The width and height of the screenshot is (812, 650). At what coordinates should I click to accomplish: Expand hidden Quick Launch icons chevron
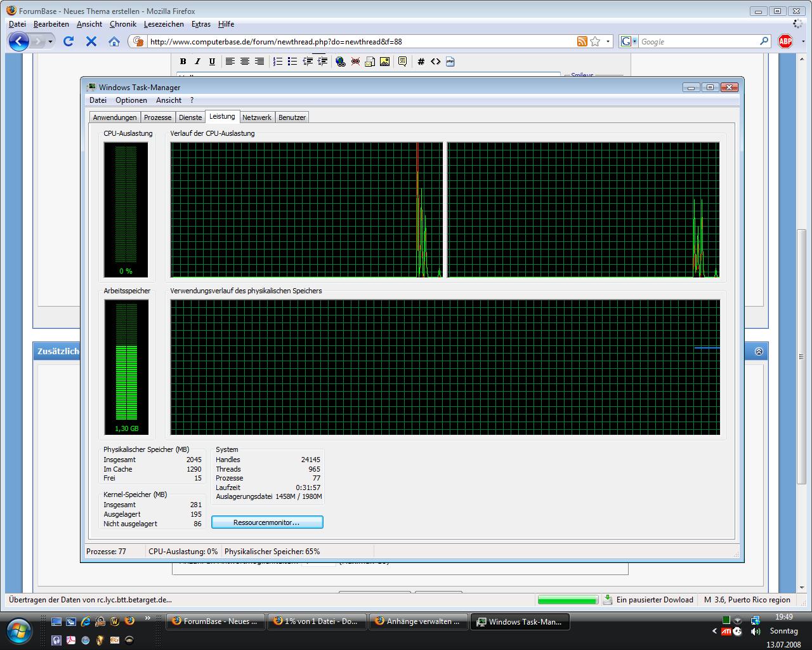coord(148,618)
